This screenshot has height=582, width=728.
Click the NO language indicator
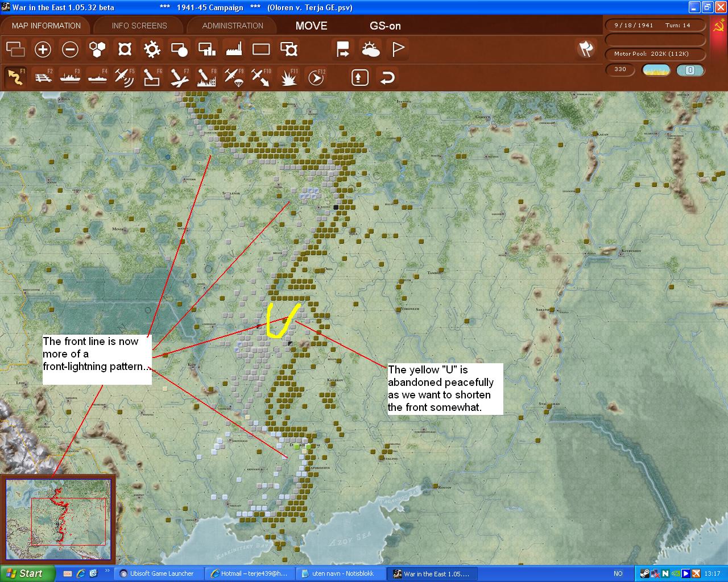[x=618, y=573]
